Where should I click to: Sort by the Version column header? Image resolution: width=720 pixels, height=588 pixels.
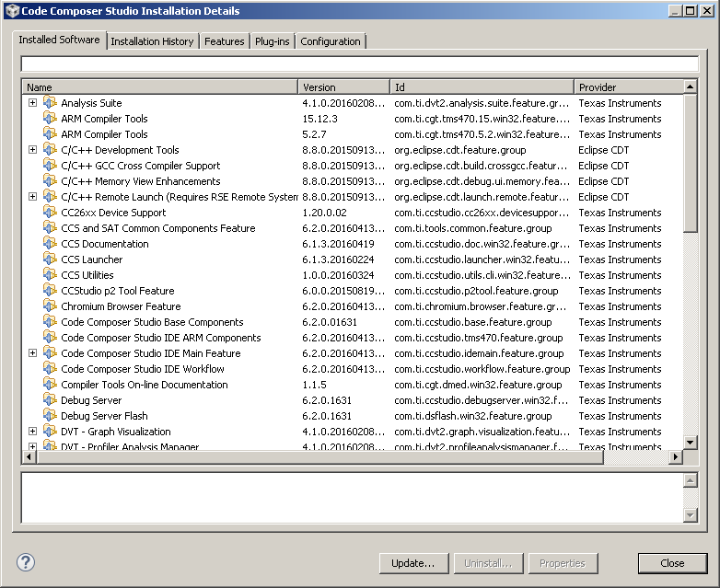click(344, 87)
